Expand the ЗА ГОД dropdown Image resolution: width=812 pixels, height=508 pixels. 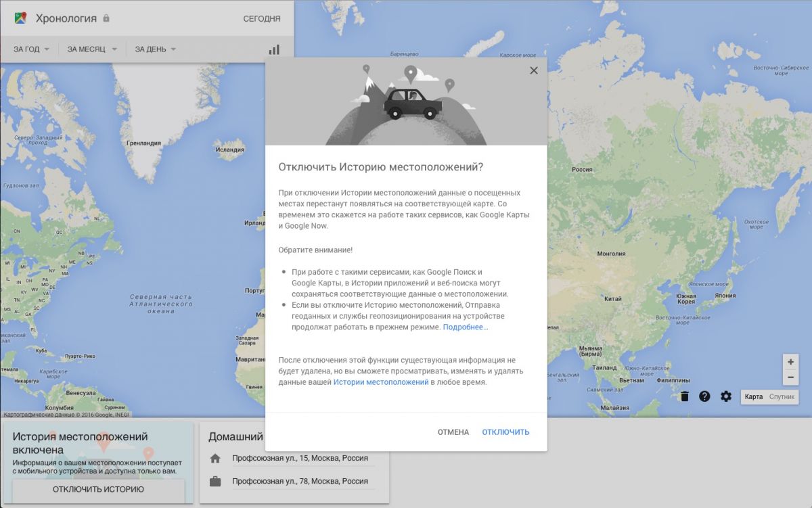click(x=31, y=49)
